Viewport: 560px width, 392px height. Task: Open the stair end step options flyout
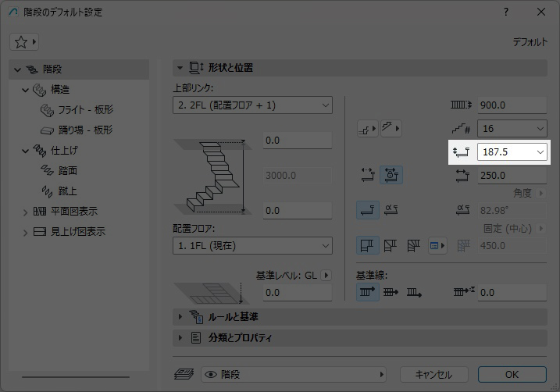[391, 128]
